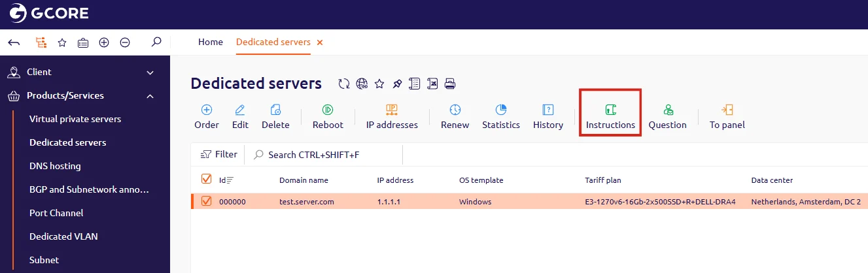Click Netherlands, Amsterdam data center cell
This screenshot has width=868, height=273.
805,202
